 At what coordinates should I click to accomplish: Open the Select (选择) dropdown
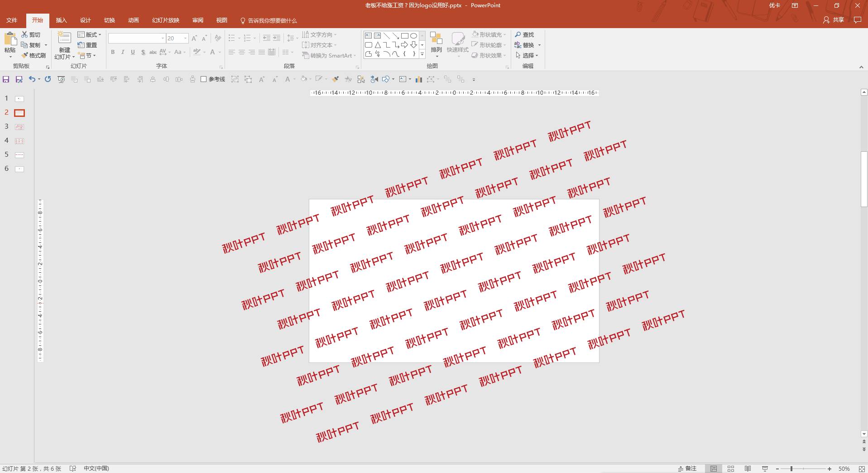pos(527,55)
